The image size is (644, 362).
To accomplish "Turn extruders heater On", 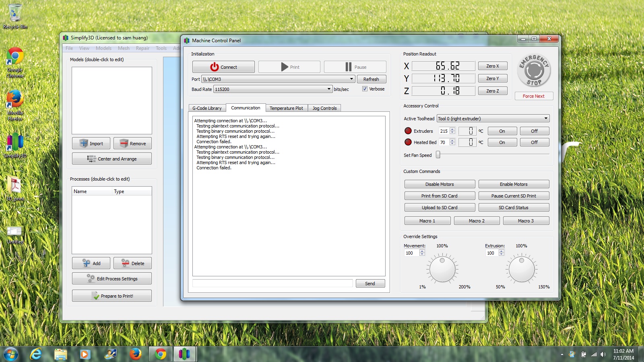I will (502, 131).
